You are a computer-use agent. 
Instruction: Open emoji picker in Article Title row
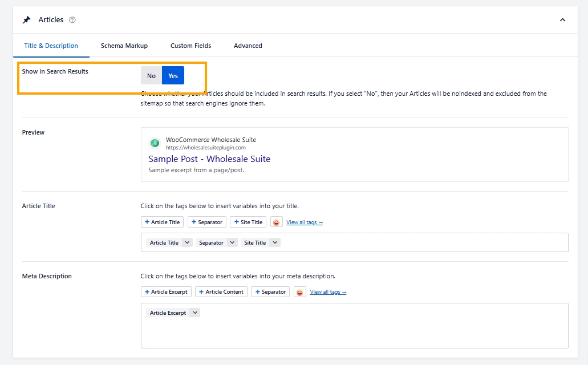click(x=276, y=222)
